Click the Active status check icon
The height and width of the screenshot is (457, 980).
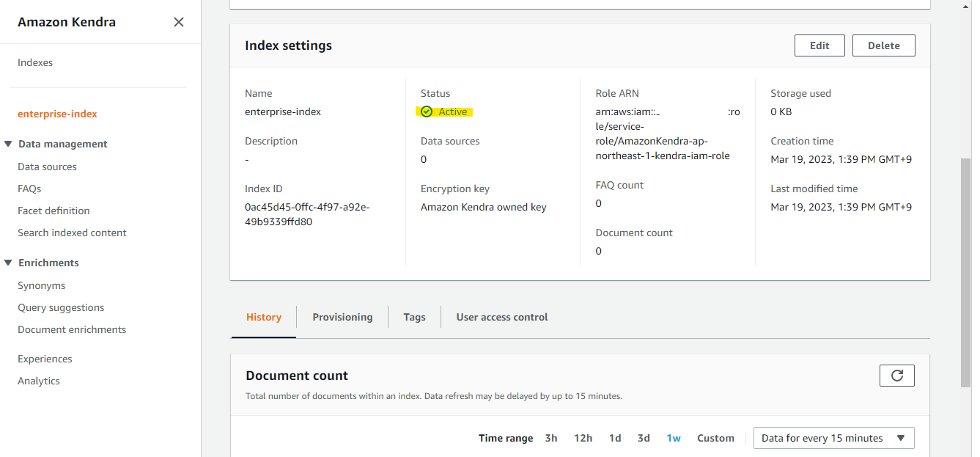pos(426,111)
